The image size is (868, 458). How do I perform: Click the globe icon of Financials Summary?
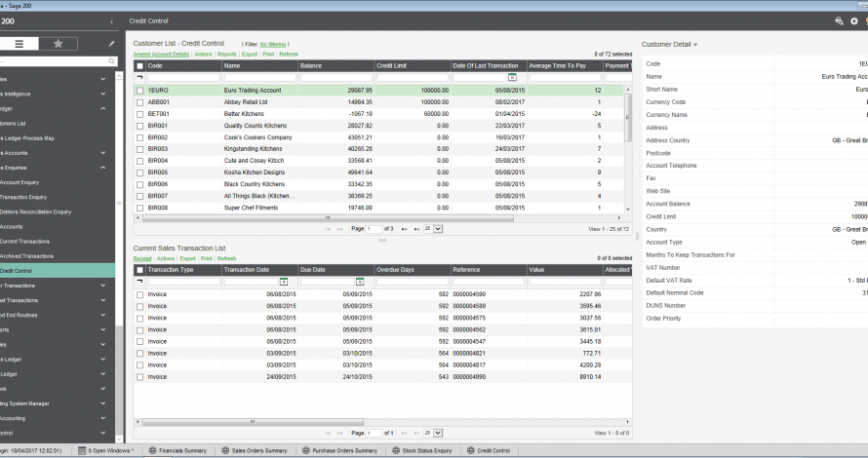[x=153, y=451]
